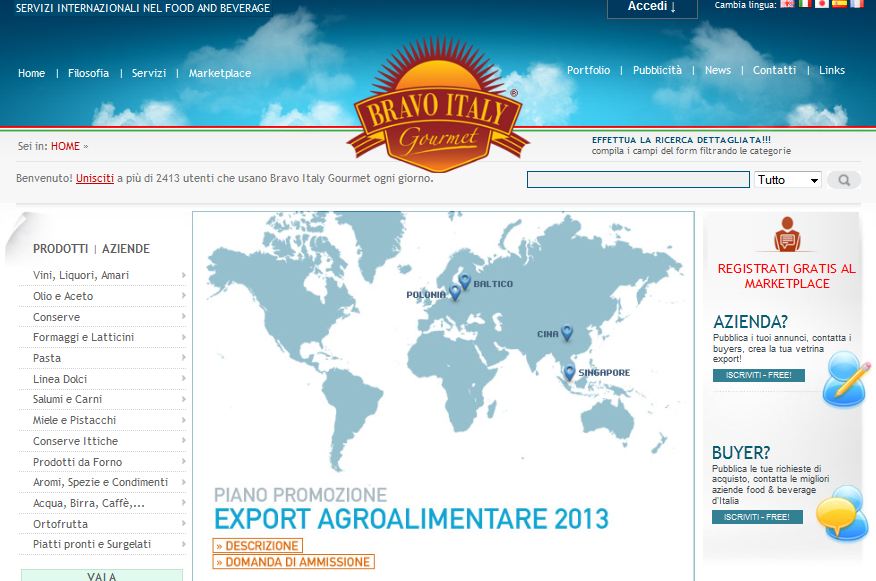Open the Accedi login dropdown

[x=652, y=7]
